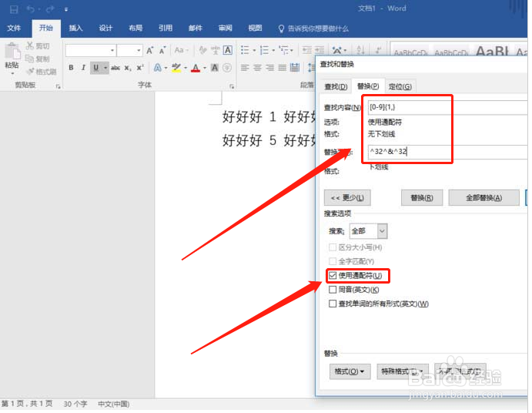Screen dimensions: 532x413
Task: Open the font size dropdown
Action: coord(139,51)
